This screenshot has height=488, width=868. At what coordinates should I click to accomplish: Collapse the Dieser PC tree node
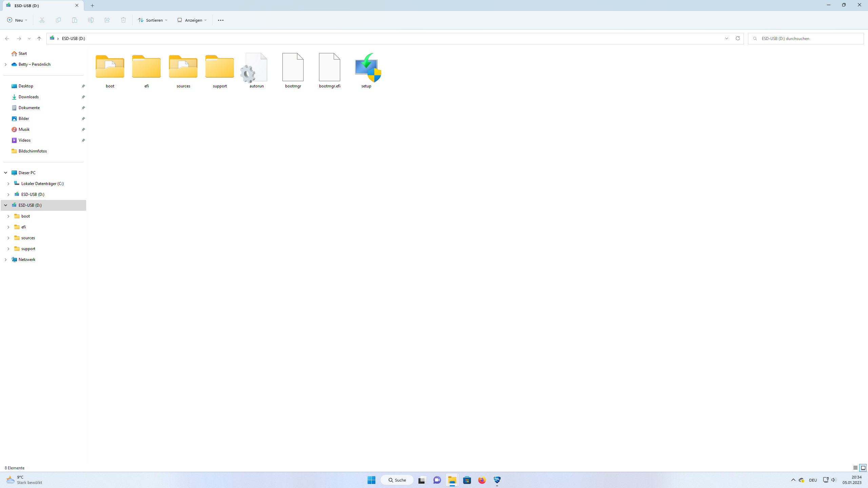coord(6,173)
